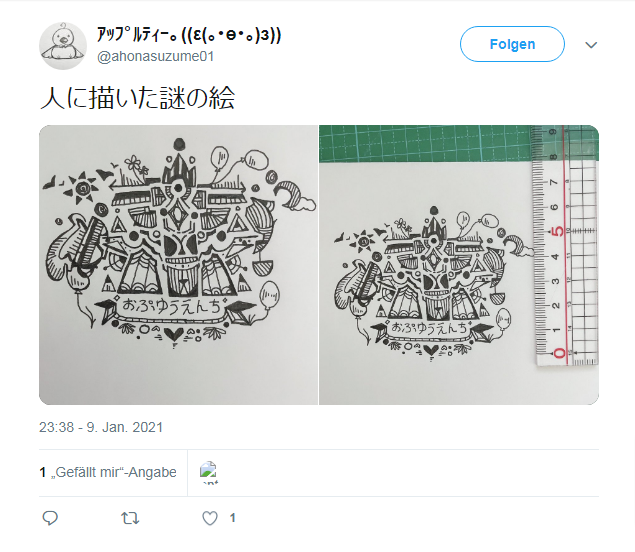Open the right photo with ruler

click(459, 265)
